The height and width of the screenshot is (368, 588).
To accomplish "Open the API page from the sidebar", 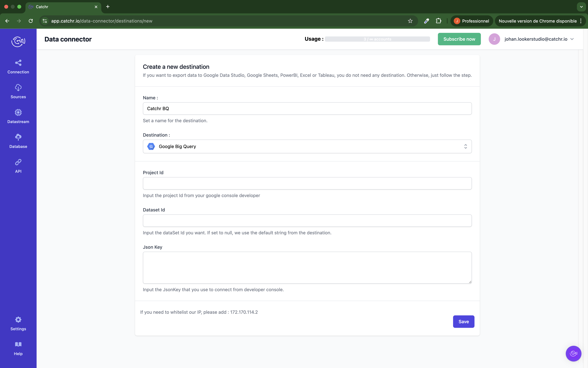I will (x=18, y=166).
